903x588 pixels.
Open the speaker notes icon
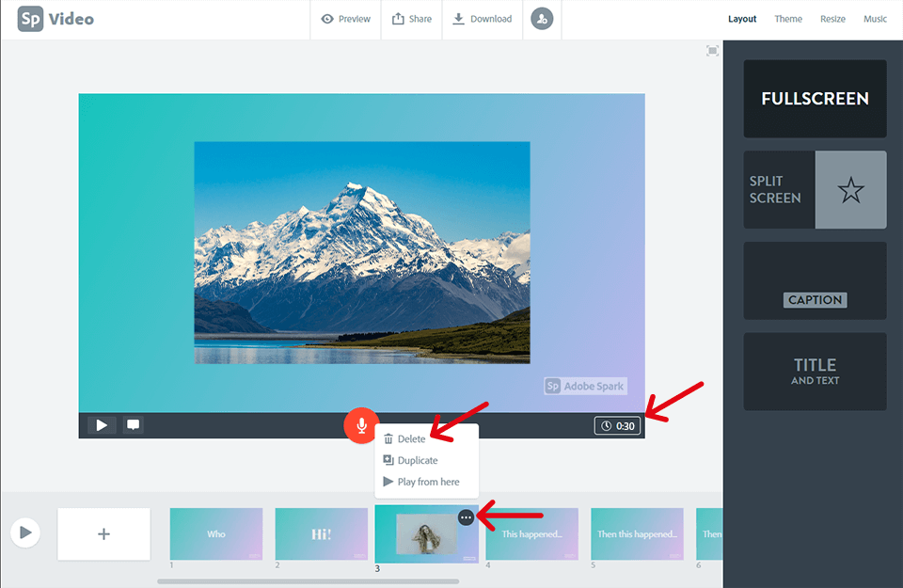tap(133, 425)
